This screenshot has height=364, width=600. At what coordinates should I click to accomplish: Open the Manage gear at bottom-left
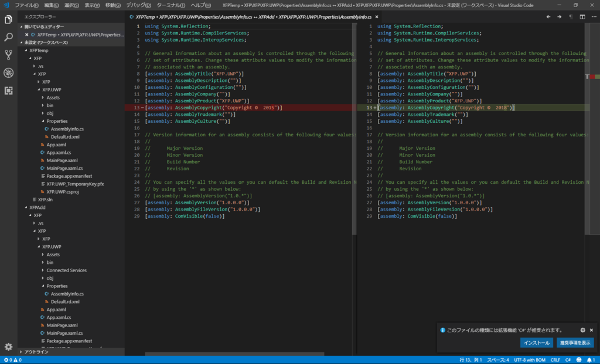8,347
